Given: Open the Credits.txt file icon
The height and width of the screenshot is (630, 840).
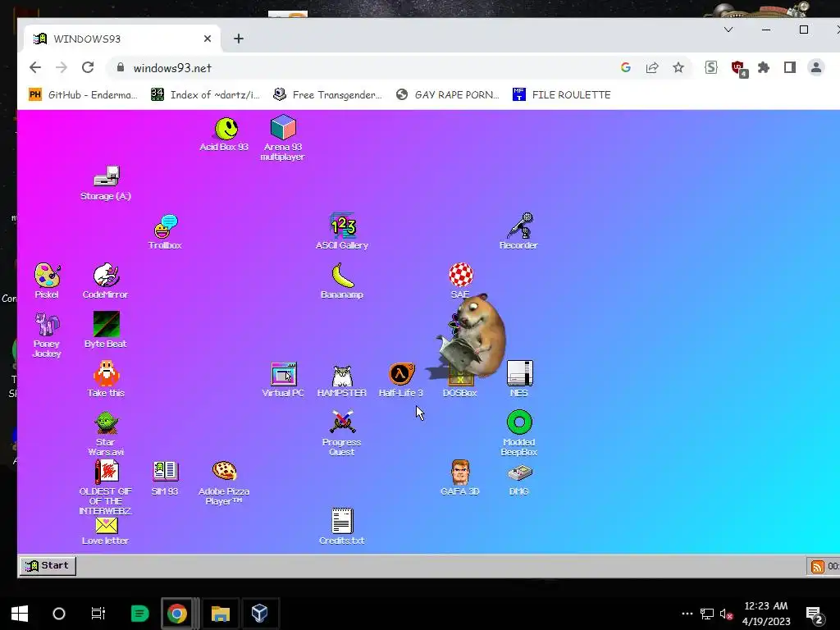Looking at the screenshot, I should pyautogui.click(x=342, y=527).
